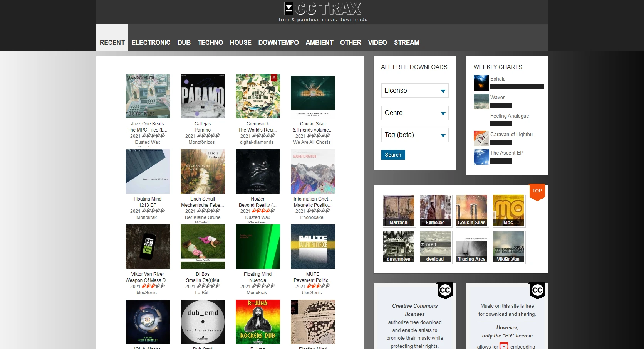Screen dimensions: 644x349
Task: Open the Jazz One Beats MPC Files cover
Action: 148,96
